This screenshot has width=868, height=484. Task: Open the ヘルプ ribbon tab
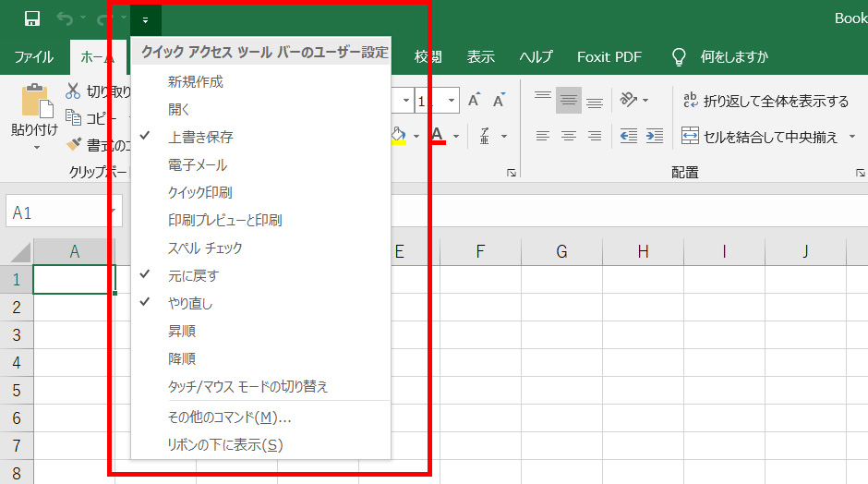pyautogui.click(x=536, y=57)
